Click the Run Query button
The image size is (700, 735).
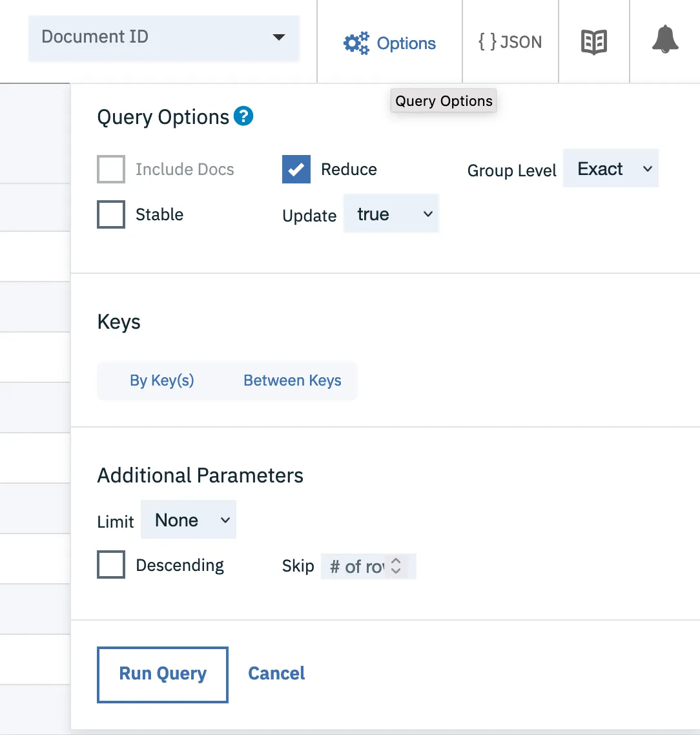point(163,674)
